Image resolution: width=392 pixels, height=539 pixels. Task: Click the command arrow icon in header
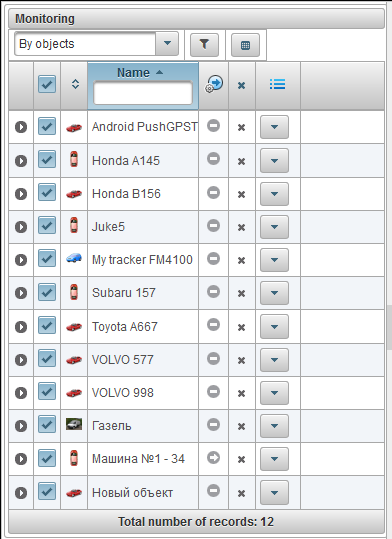click(214, 84)
